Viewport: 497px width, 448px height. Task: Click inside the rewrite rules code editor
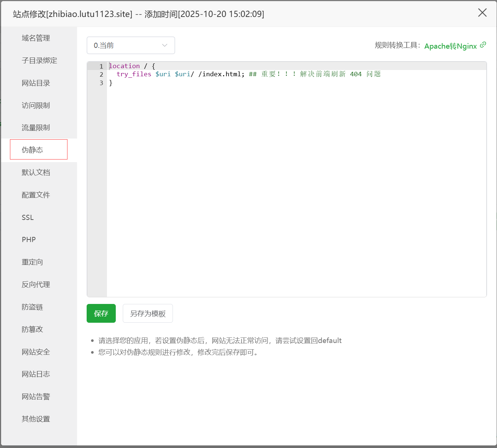tap(295, 184)
